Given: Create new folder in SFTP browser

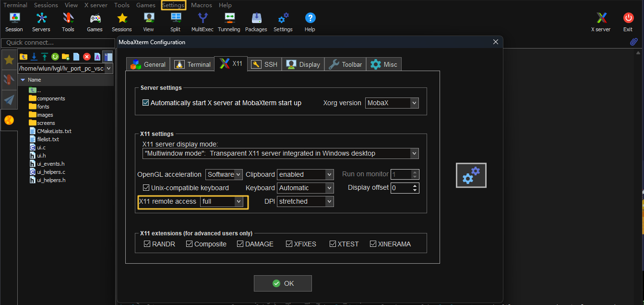Looking at the screenshot, I should 66,57.
